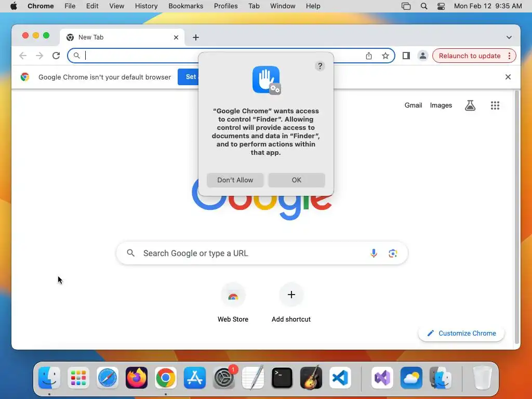Viewport: 532px width, 399px height.
Task: Open the Chrome app menu
Action: point(41,6)
